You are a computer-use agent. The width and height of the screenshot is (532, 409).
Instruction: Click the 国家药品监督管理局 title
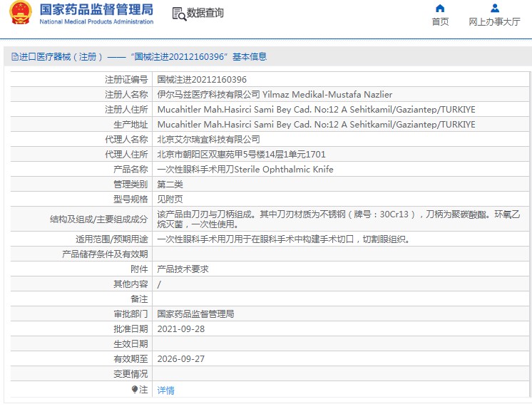click(96, 9)
